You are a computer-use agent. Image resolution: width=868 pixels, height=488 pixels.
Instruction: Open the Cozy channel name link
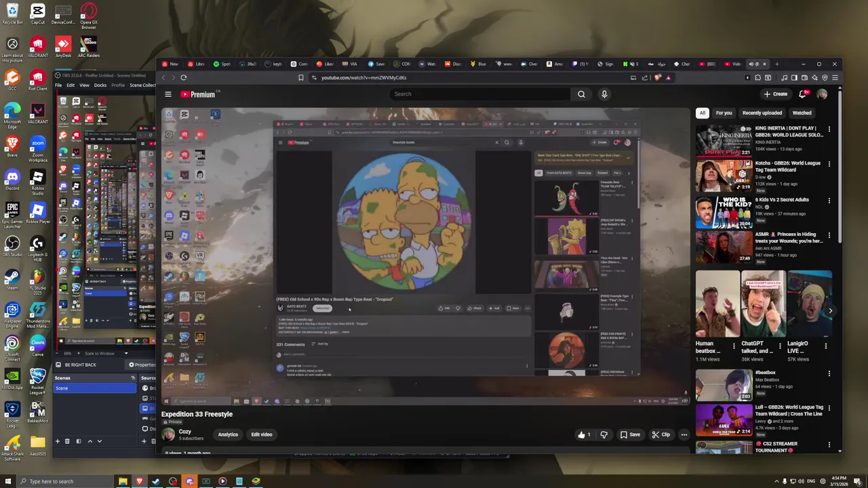pos(185,432)
